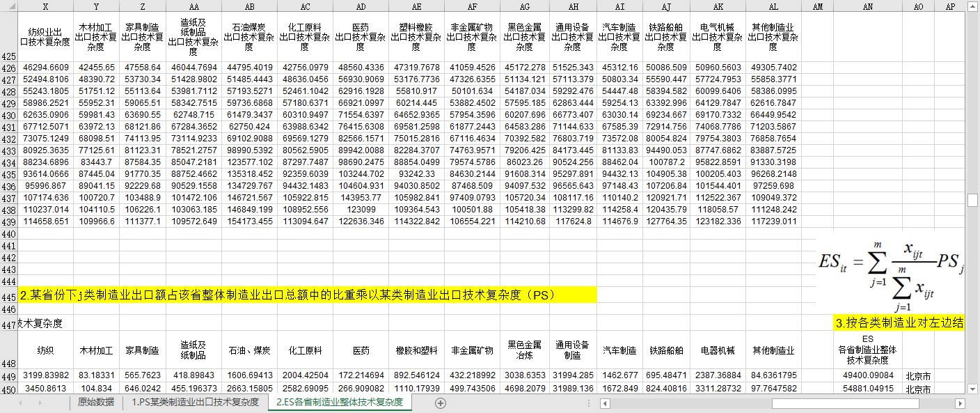Image resolution: width=980 pixels, height=413 pixels.
Task: Select 北京市 cell in row 449
Action: pos(919,376)
